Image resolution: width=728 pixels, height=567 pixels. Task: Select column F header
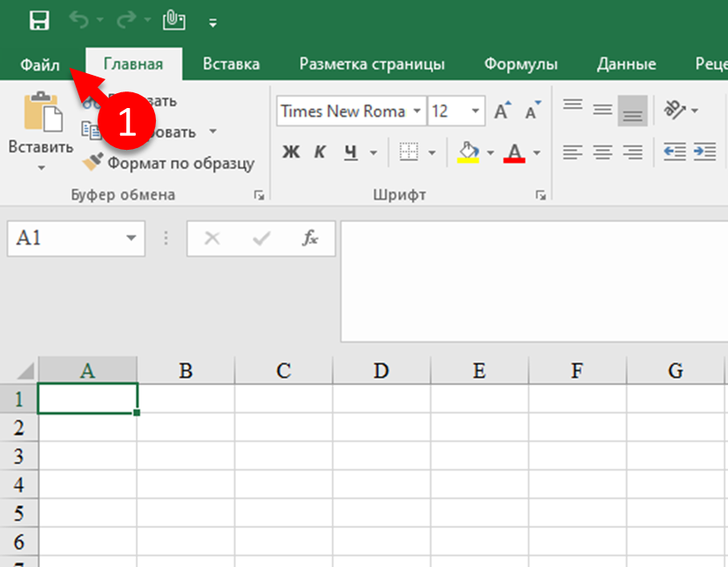(577, 370)
